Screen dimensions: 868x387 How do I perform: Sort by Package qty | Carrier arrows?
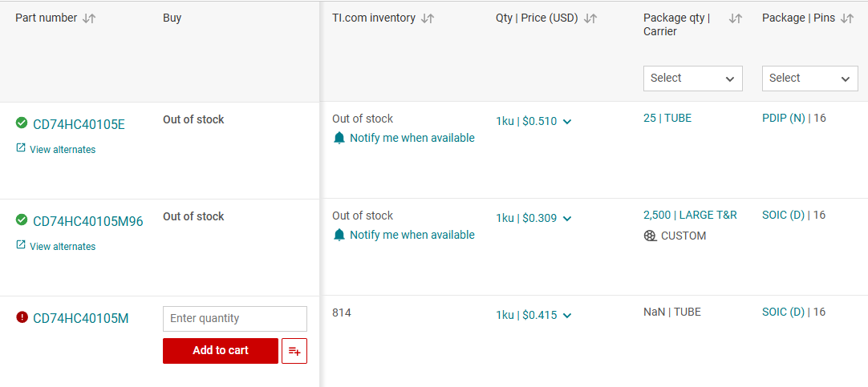(x=735, y=18)
